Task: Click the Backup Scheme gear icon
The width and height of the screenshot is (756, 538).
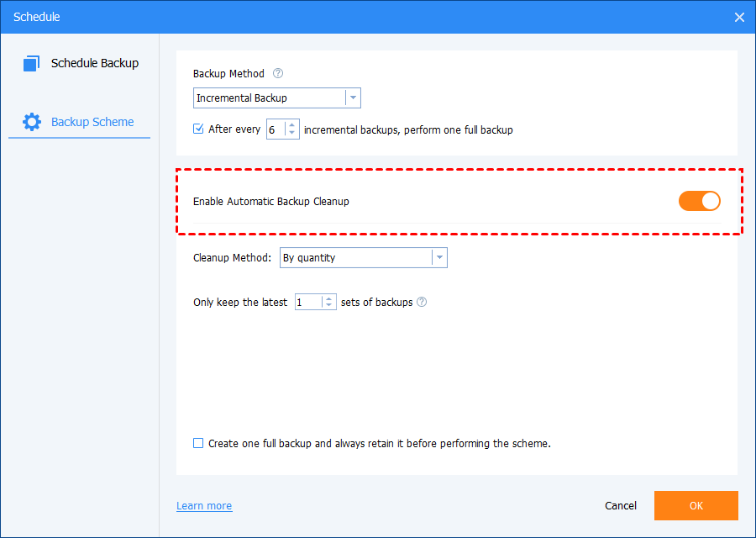Action: (x=32, y=122)
